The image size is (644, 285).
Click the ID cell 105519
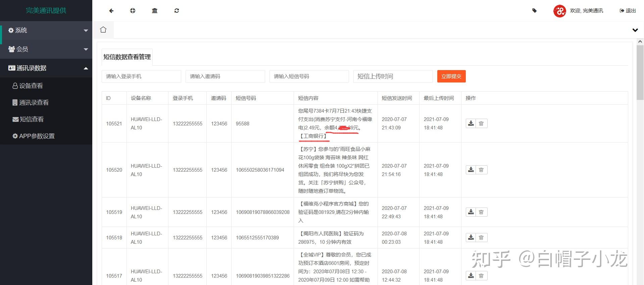tap(114, 212)
